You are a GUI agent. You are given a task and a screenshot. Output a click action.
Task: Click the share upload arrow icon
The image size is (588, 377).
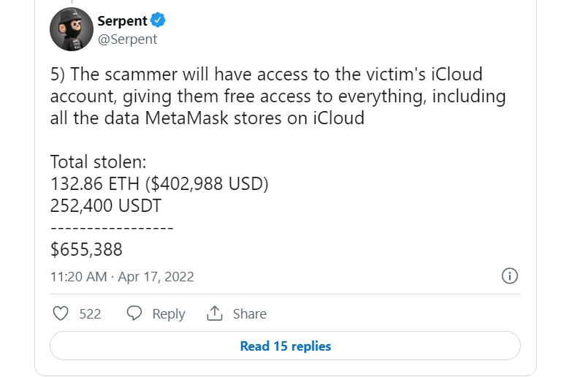(x=214, y=313)
